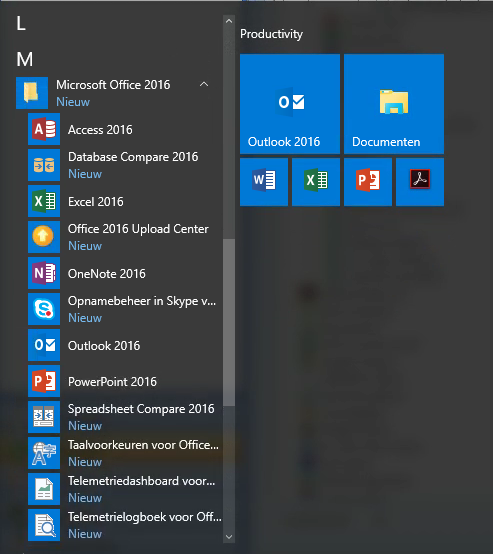Viewport: 493px width, 554px height.
Task: Open Telemetriedashboard icon
Action: (44, 489)
